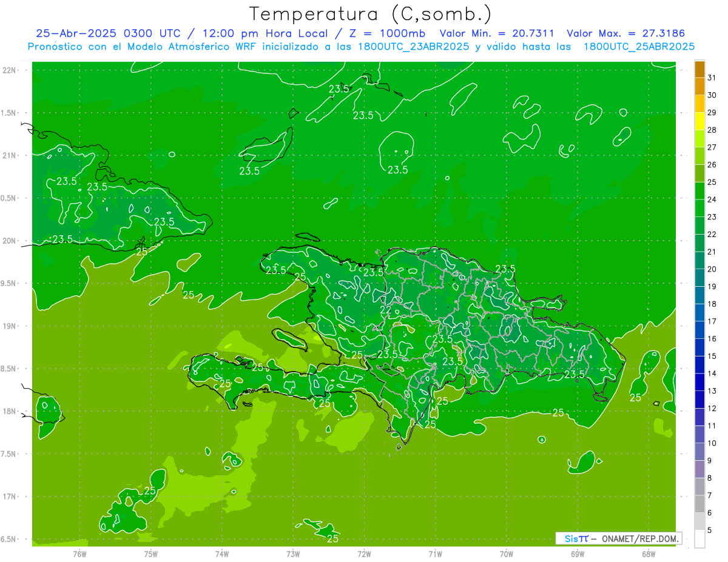
Task: Click the '74W' longitude axis label
Action: point(222,554)
